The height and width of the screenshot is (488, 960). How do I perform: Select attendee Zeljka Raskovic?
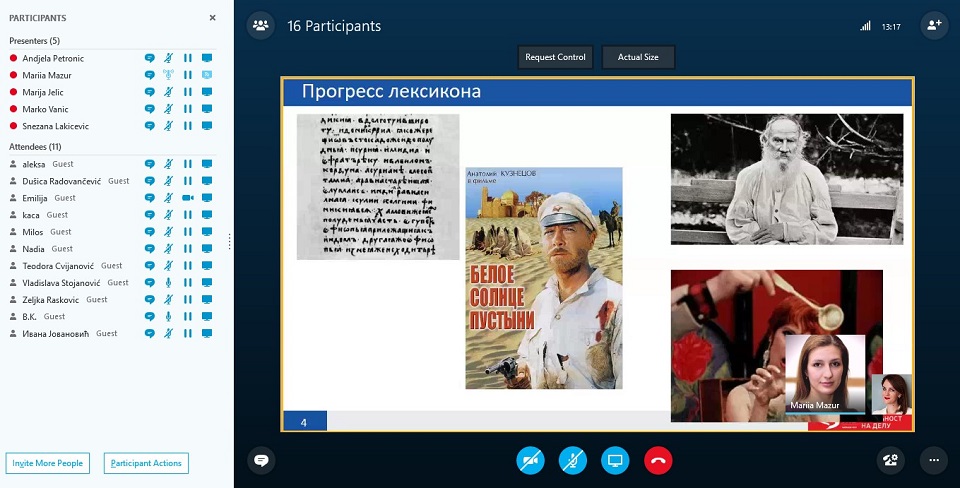tap(51, 300)
